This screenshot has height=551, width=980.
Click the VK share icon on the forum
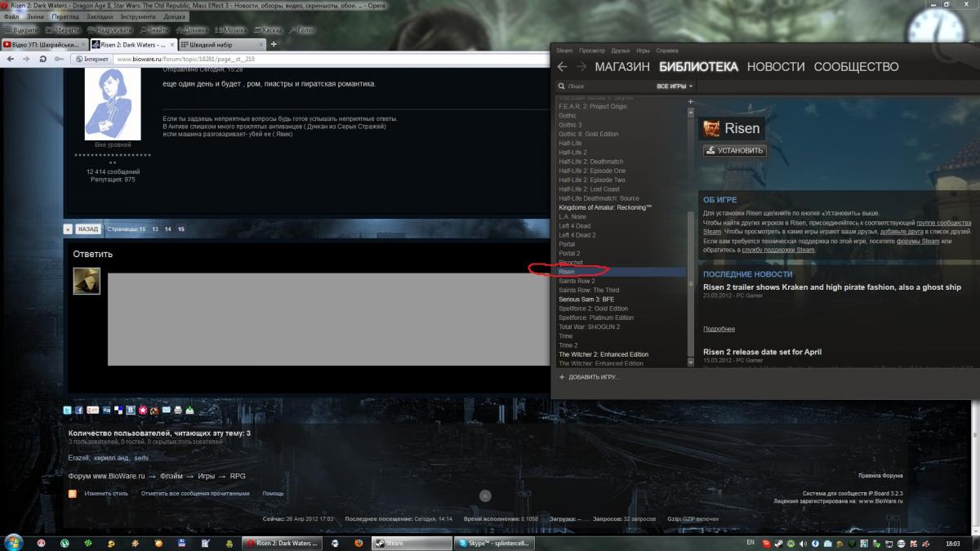131,410
